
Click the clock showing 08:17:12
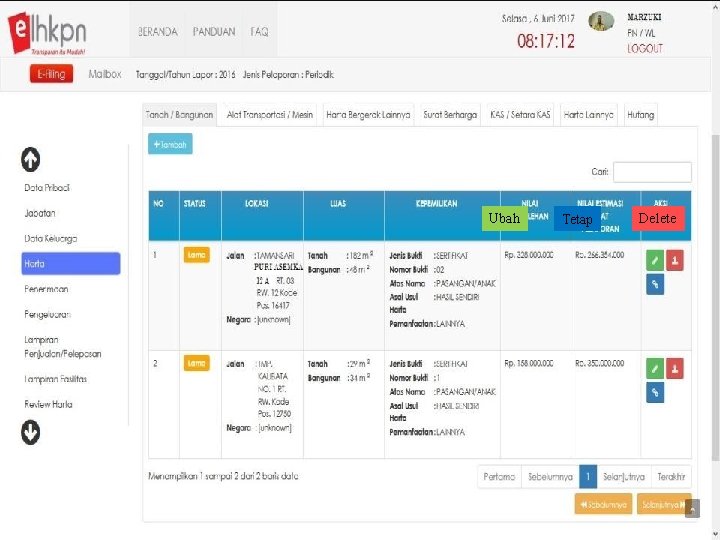click(x=546, y=41)
